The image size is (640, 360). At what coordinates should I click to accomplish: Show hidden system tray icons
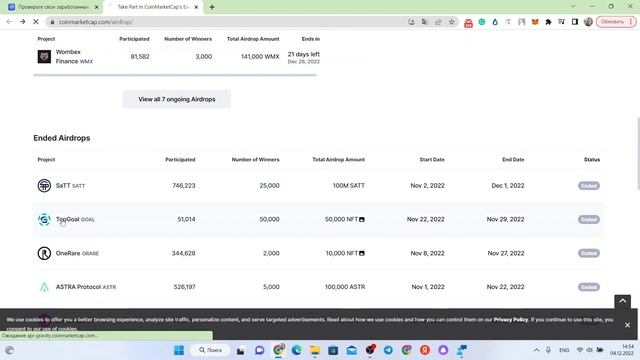(x=536, y=350)
